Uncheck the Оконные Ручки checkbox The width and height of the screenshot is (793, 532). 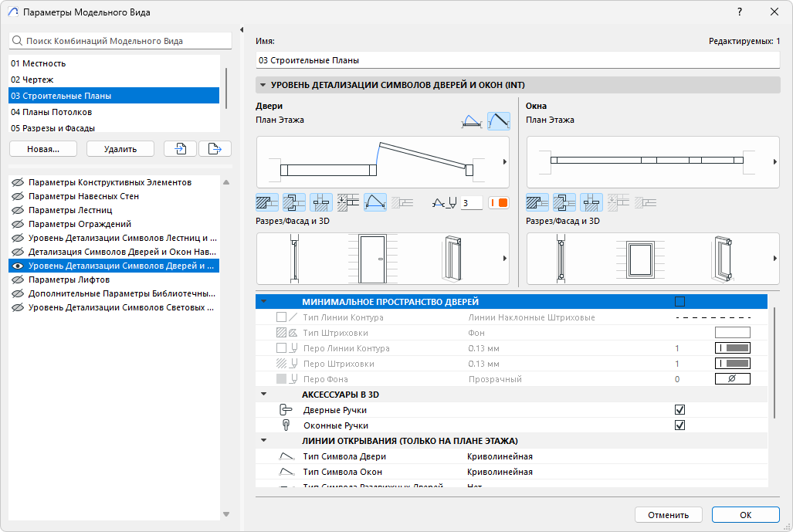[x=679, y=425]
